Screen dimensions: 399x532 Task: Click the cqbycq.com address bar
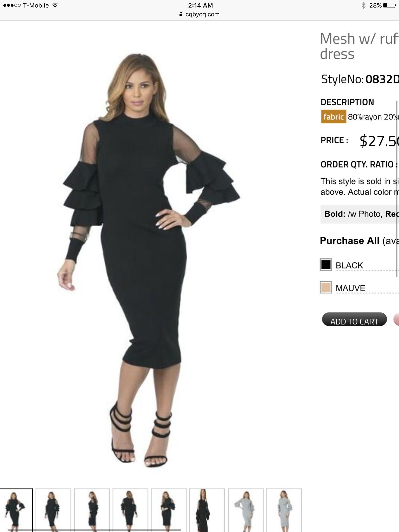click(199, 14)
